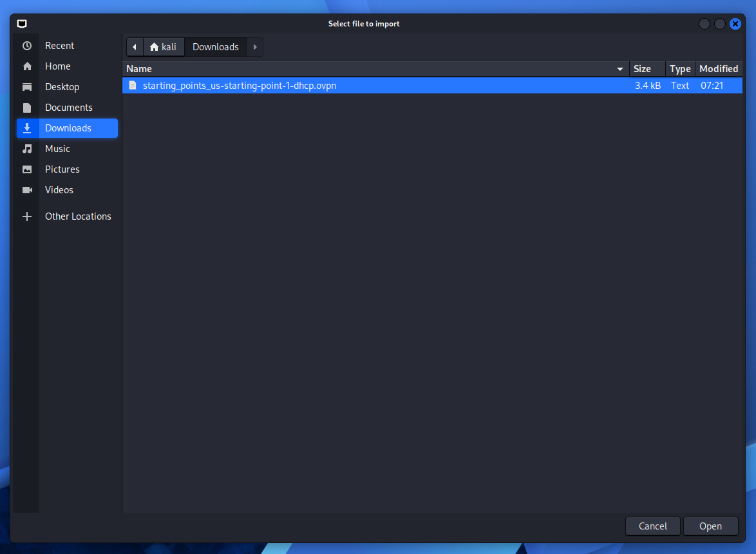Open Other Locations label
Screen dimensions: 756x554
78,216
